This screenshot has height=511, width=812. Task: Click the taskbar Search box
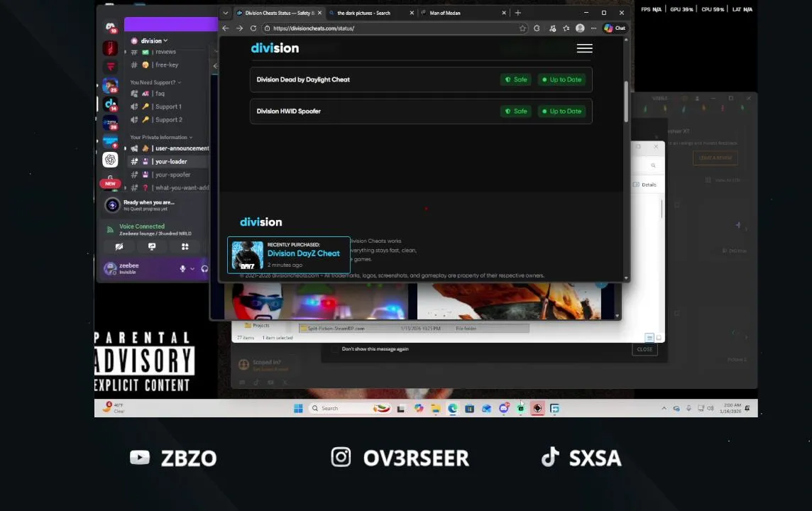(349, 409)
